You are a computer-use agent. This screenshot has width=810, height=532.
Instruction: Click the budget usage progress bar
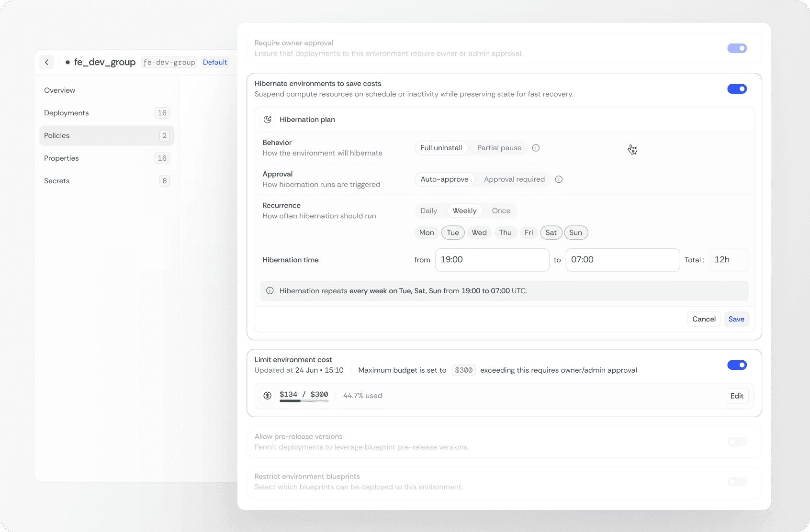(304, 401)
